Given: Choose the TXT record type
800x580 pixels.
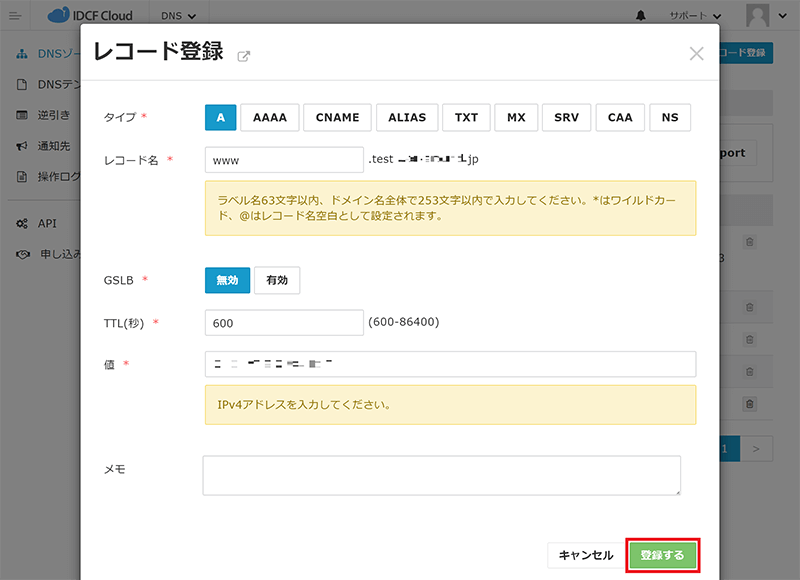Looking at the screenshot, I should click(466, 117).
